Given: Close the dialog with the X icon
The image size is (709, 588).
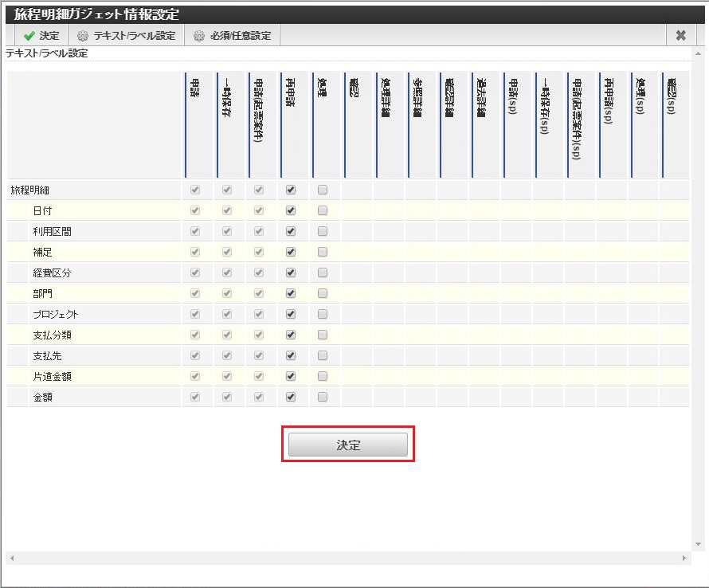Looking at the screenshot, I should [681, 36].
